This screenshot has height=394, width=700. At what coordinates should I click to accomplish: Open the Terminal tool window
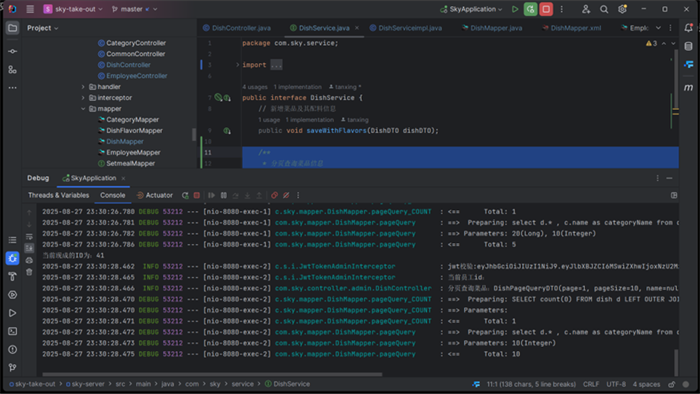(12, 331)
